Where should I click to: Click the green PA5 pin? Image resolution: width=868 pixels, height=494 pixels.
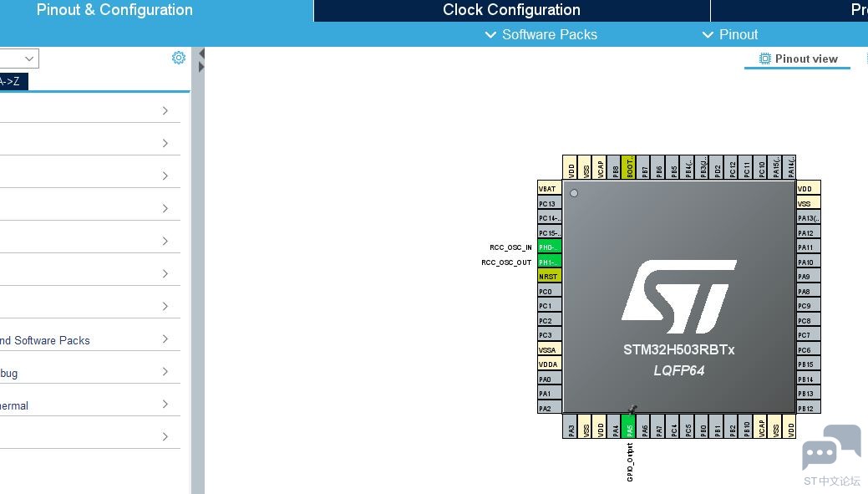point(629,426)
